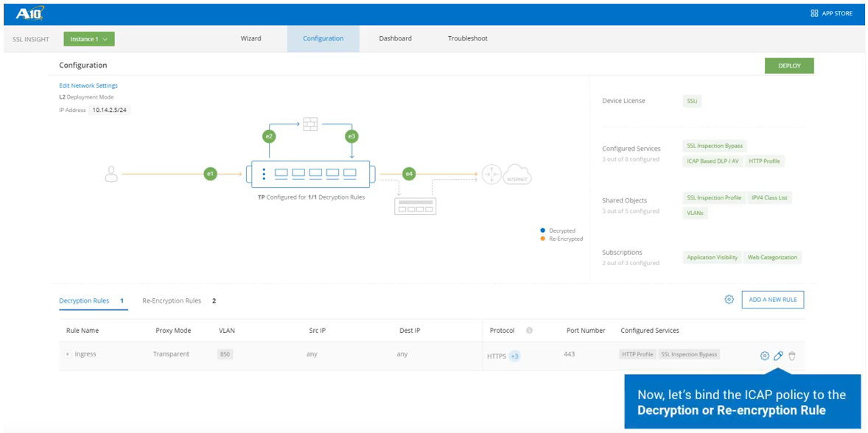Click the Transparent proxy mode cell
868x433 pixels.
click(x=171, y=354)
